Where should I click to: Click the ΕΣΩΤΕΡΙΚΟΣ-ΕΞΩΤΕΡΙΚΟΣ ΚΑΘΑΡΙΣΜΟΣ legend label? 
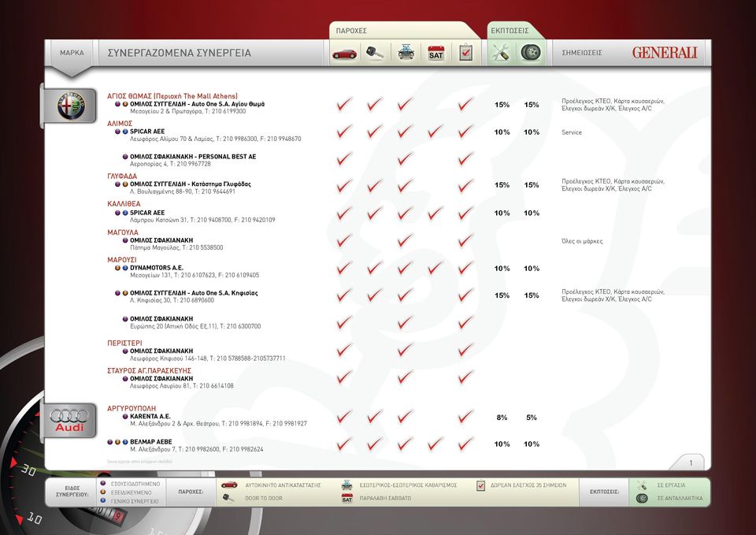click(x=408, y=485)
